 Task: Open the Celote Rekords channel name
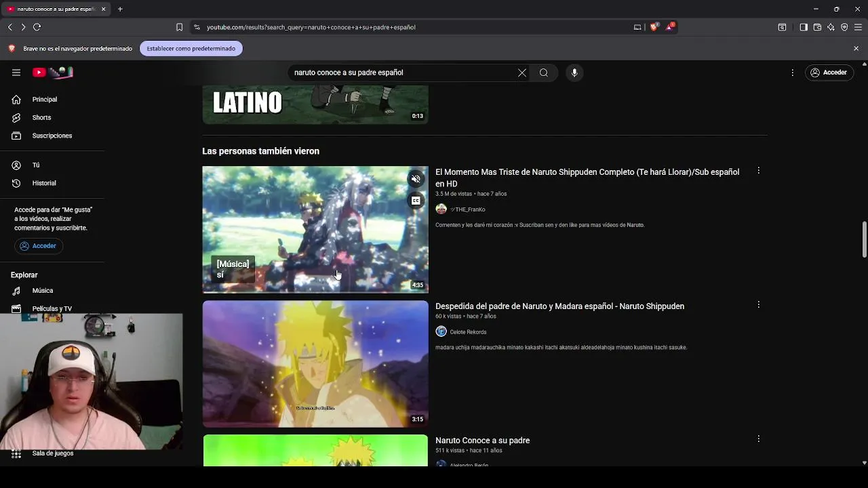[468, 332]
